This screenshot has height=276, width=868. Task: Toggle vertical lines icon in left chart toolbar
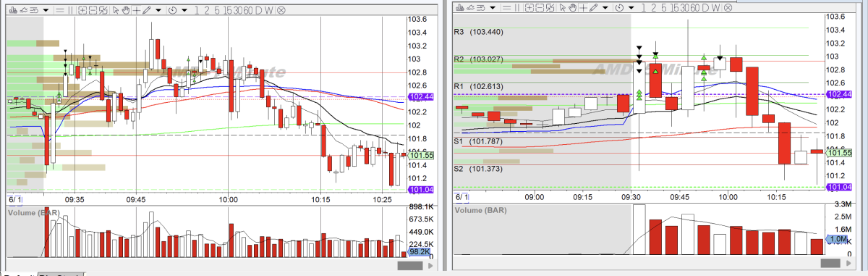tap(70, 10)
